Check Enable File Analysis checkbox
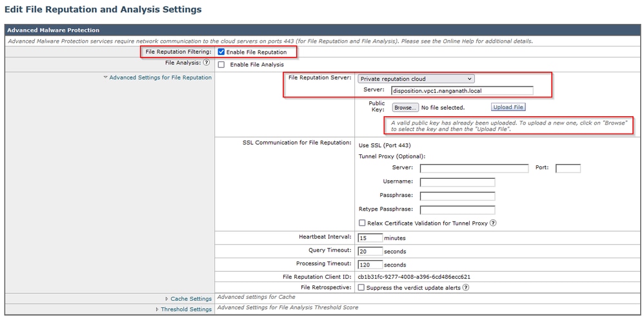This screenshot has width=644, height=317. tap(221, 65)
